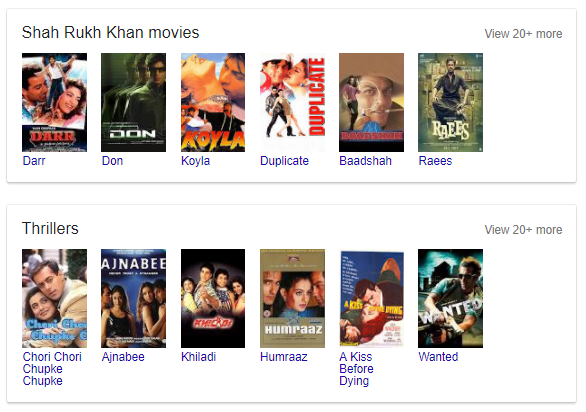The width and height of the screenshot is (586, 412).
Task: Follow the Baadshah title link
Action: point(366,161)
